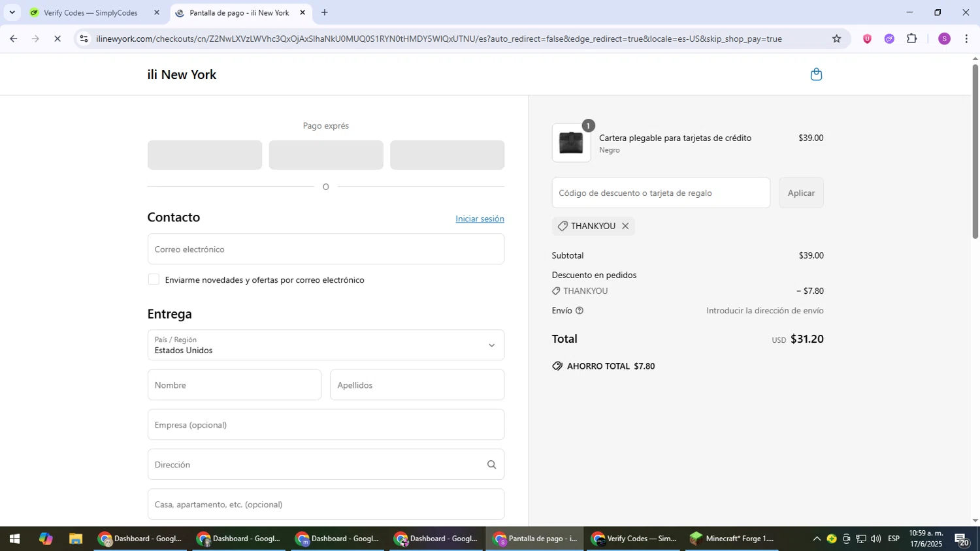Focus Casa, apartamento, etc. field
980x551 pixels.
pyautogui.click(x=326, y=505)
